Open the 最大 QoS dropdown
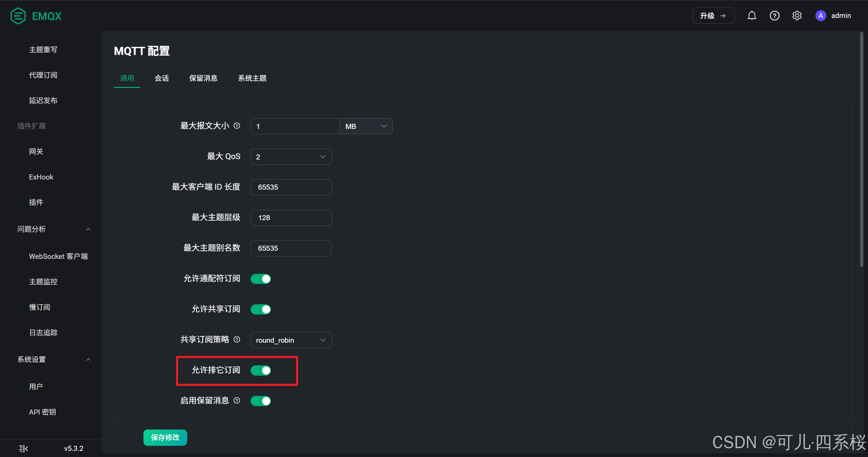Viewport: 868px width, 457px height. point(291,157)
